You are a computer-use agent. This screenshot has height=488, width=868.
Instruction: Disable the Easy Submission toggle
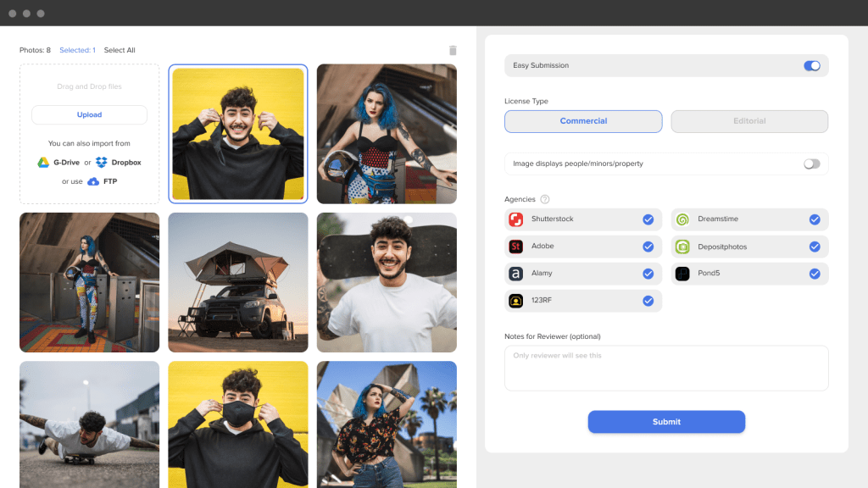pos(811,65)
